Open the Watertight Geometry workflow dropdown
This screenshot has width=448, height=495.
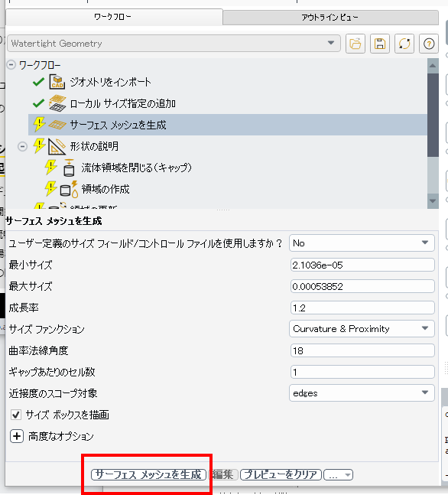[x=174, y=44]
